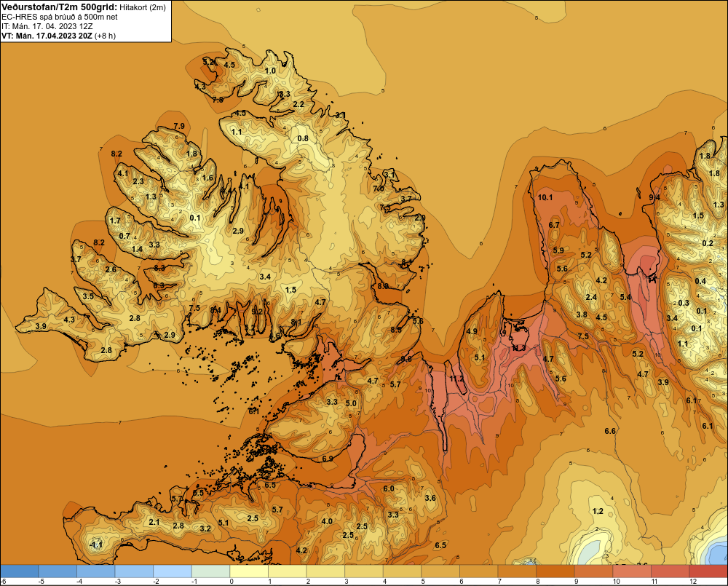Click the 0.4 temperature value

click(x=700, y=281)
